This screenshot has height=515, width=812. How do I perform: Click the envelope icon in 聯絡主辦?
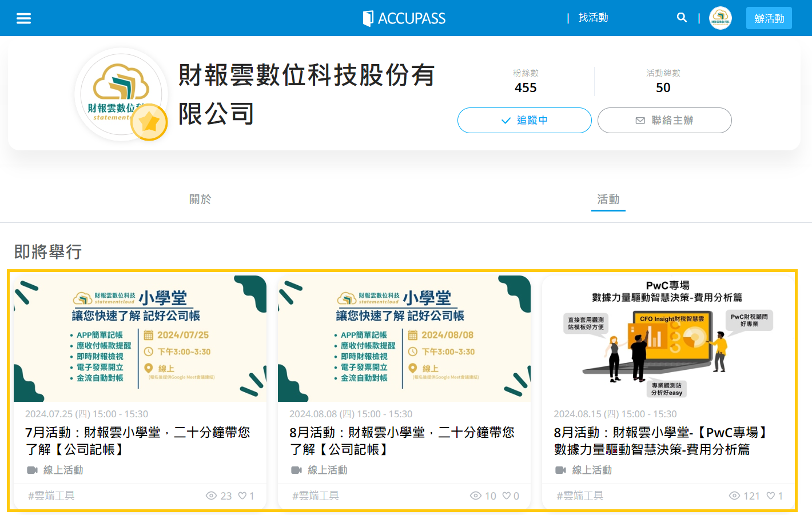(640, 121)
